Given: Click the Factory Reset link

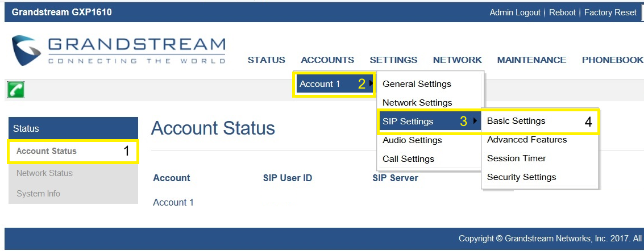Looking at the screenshot, I should coord(610,12).
